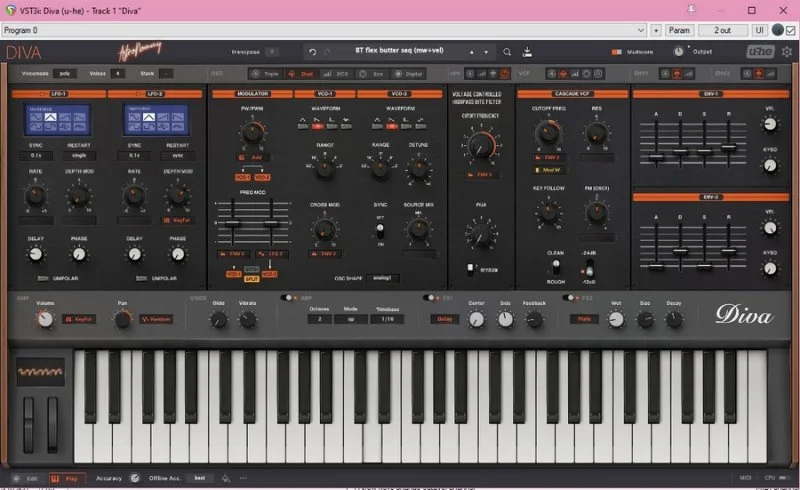This screenshot has height=490, width=800.
Task: Open the Offline Acc. 'best' selector
Action: [x=200, y=478]
